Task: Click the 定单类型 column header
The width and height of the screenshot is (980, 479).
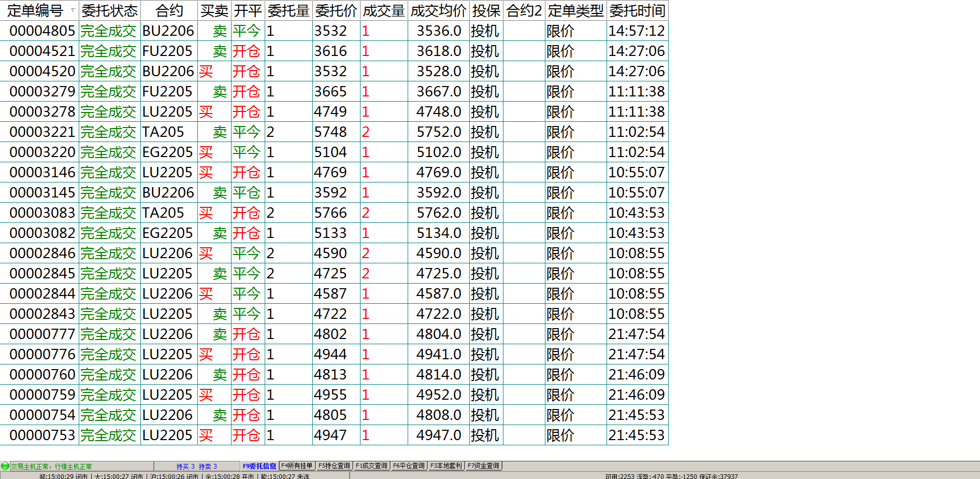Action: (x=575, y=10)
